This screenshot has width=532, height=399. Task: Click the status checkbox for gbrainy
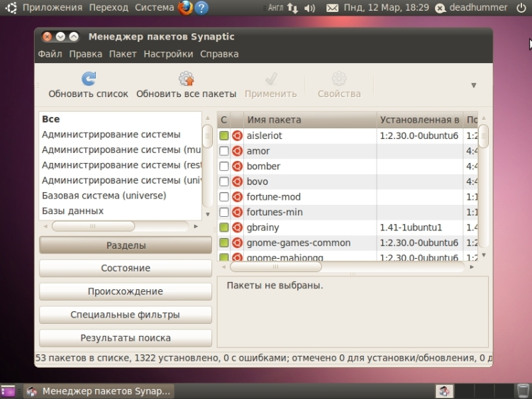tap(224, 227)
